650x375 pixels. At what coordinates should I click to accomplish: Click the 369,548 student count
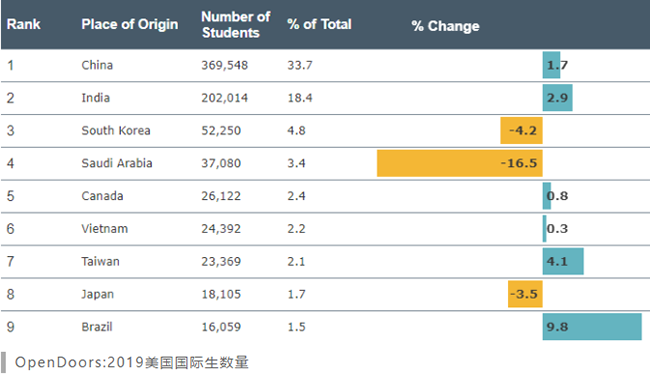click(x=225, y=65)
